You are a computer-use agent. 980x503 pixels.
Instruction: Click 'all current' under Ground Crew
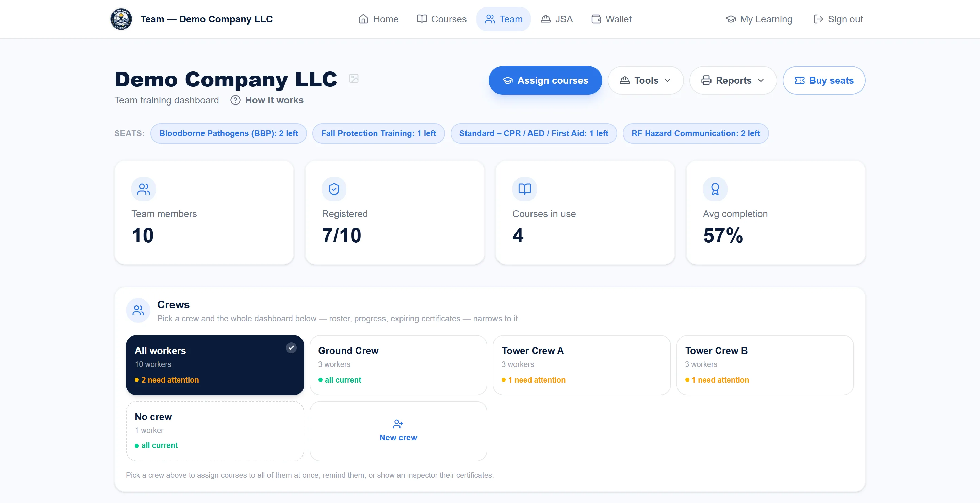[343, 380]
